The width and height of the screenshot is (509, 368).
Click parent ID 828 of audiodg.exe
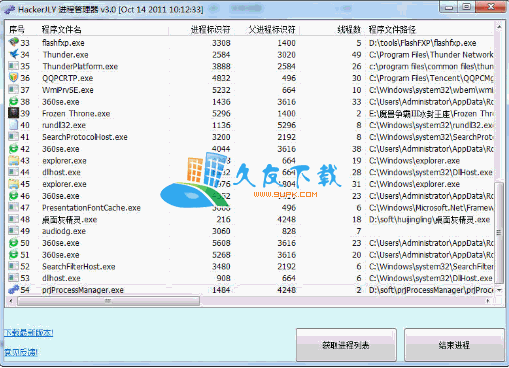(x=289, y=231)
